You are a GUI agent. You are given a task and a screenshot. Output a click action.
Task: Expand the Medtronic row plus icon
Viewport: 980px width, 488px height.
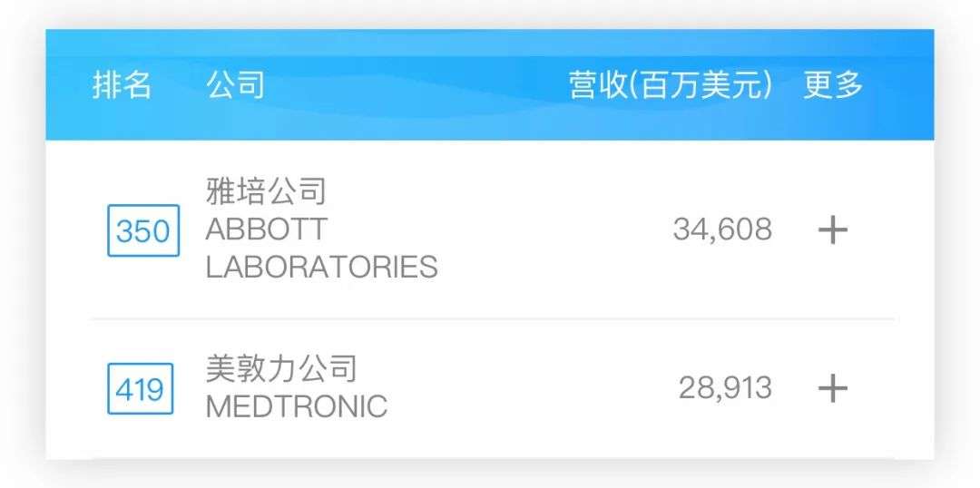tap(832, 389)
